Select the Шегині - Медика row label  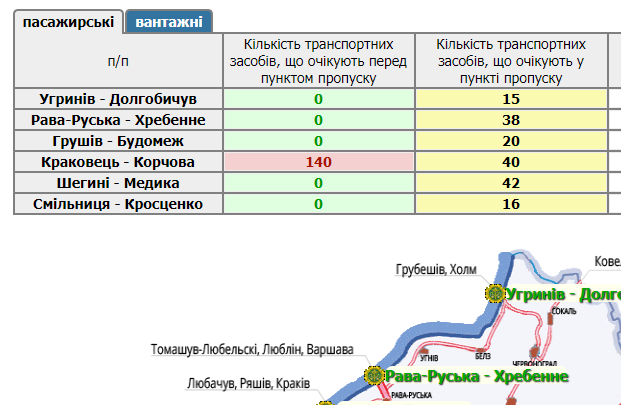pos(118,182)
